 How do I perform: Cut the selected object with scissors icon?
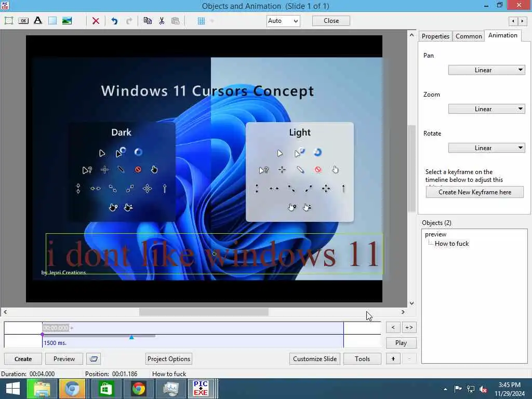tap(162, 21)
